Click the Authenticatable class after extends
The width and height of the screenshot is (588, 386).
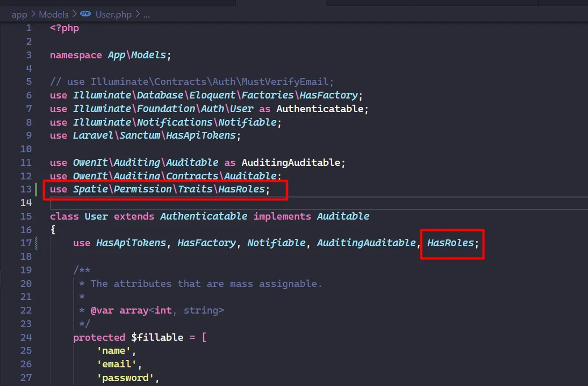pos(203,216)
